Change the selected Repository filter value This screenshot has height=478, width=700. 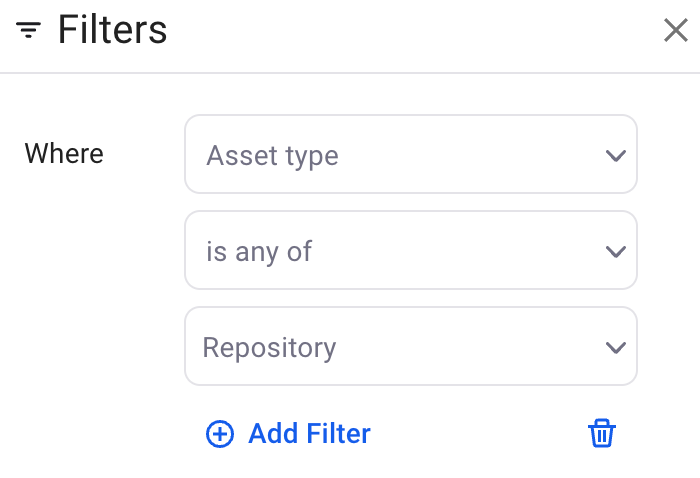pyautogui.click(x=410, y=346)
